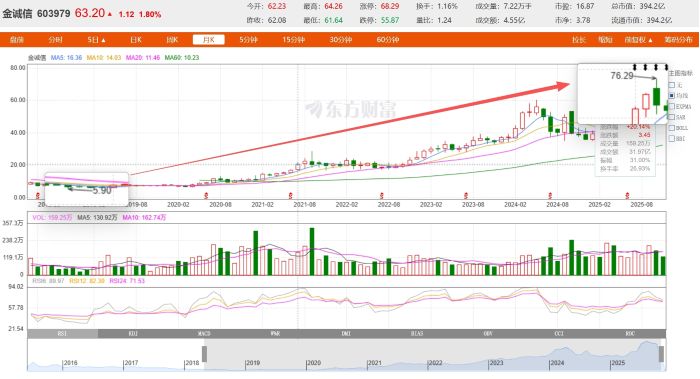Select the CCI sub-indicator tab

[x=559, y=333]
